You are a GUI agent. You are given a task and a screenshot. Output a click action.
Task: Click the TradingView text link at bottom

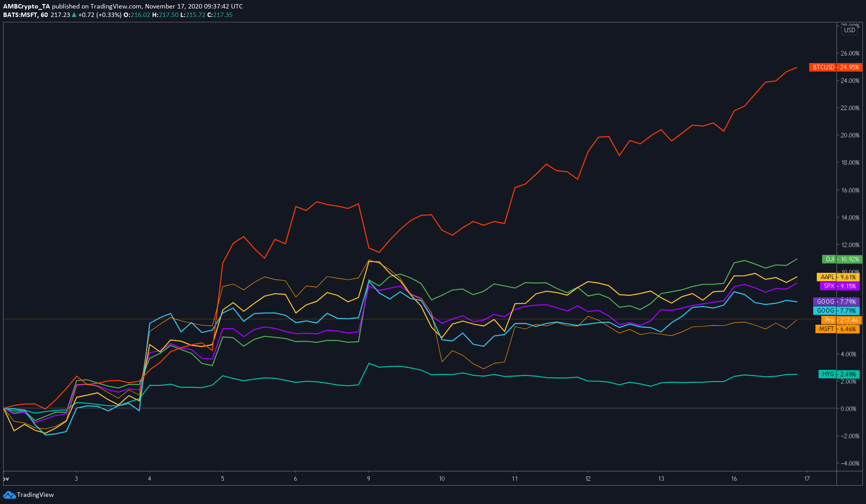tap(35, 495)
